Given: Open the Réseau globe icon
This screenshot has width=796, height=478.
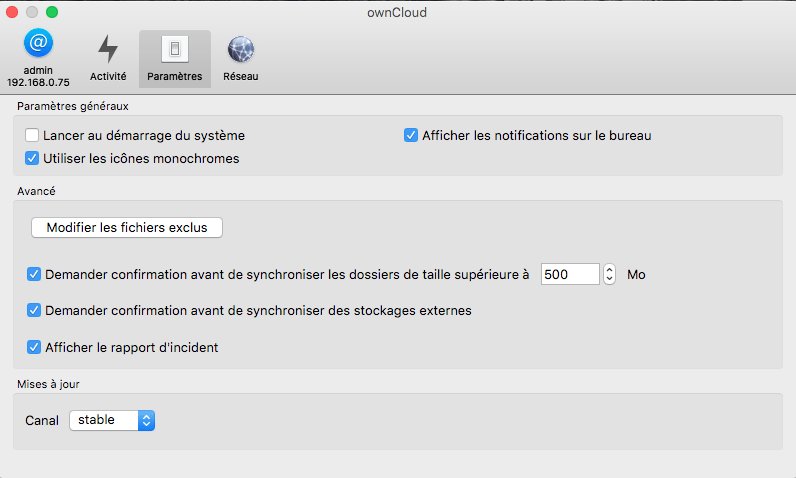Looking at the screenshot, I should click(x=240, y=48).
